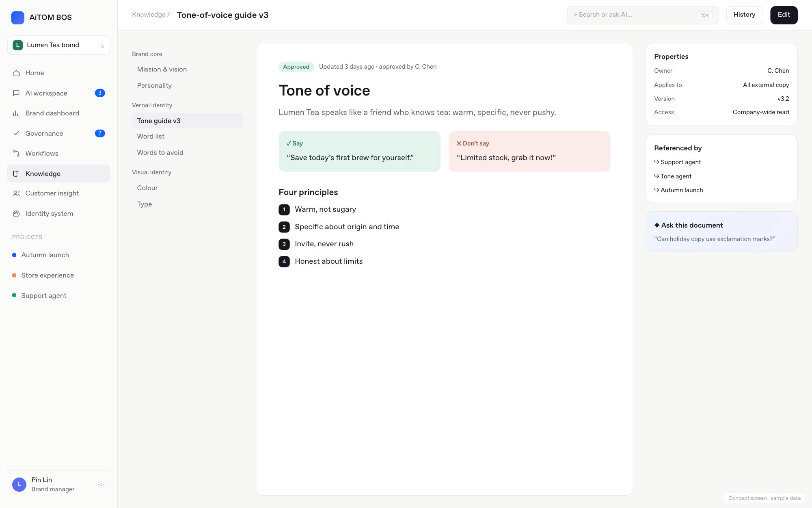Click the Customer insight people icon
812x508 pixels.
coord(16,193)
